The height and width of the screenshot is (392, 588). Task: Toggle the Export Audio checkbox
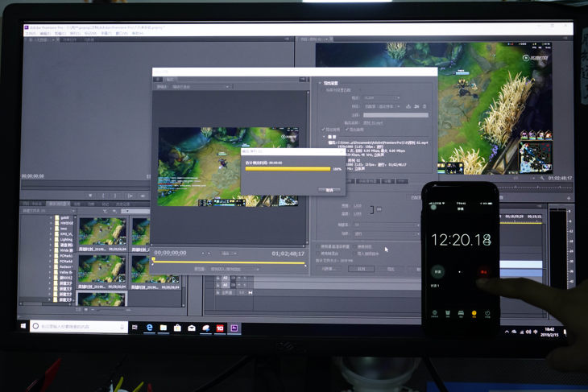click(x=347, y=130)
